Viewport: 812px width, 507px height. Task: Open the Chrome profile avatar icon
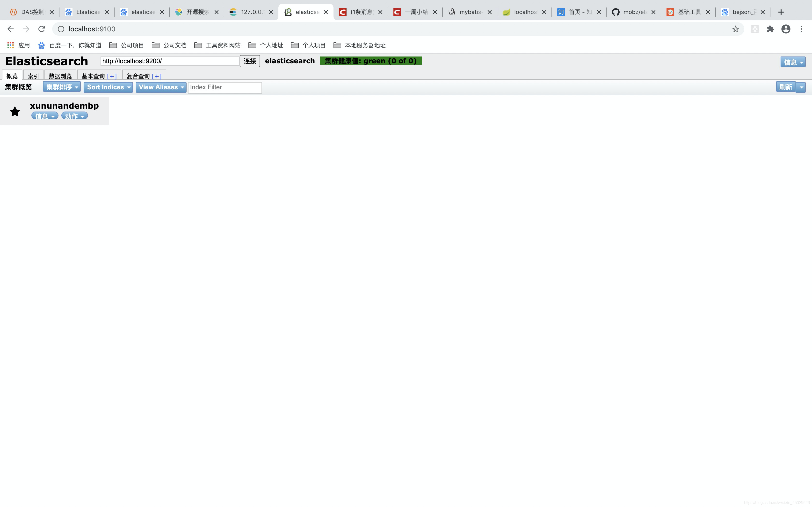tap(785, 29)
